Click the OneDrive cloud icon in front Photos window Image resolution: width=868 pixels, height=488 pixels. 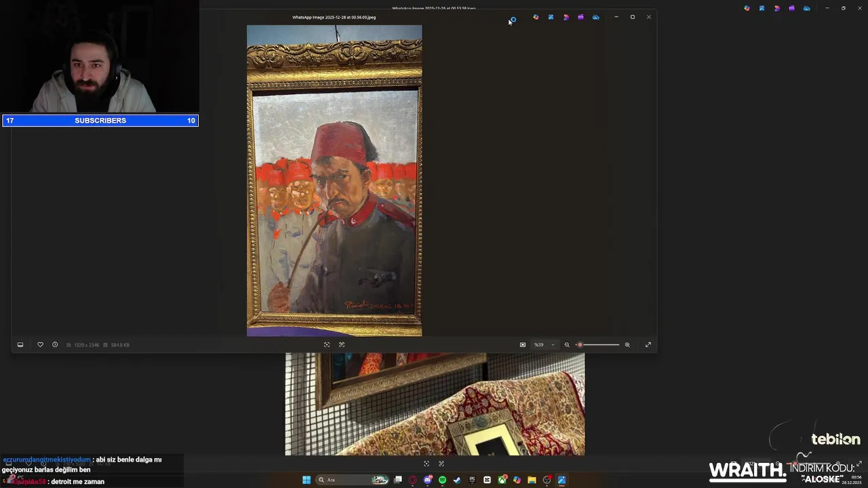coord(595,17)
